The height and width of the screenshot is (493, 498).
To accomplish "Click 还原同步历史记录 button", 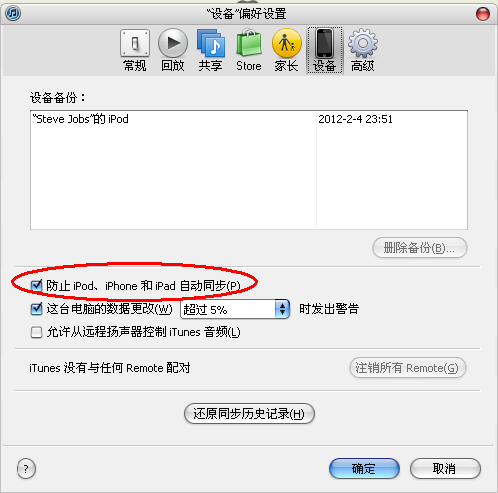I will (249, 414).
